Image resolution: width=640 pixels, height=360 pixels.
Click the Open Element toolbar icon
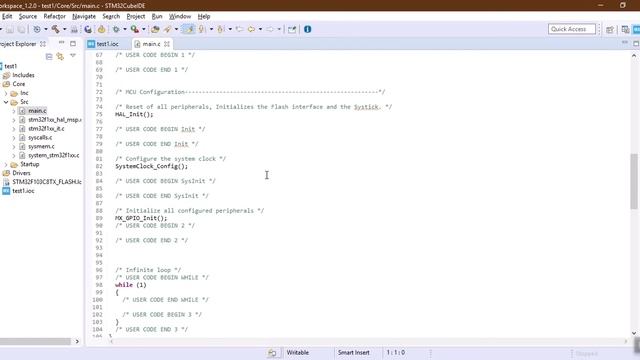click(x=155, y=29)
